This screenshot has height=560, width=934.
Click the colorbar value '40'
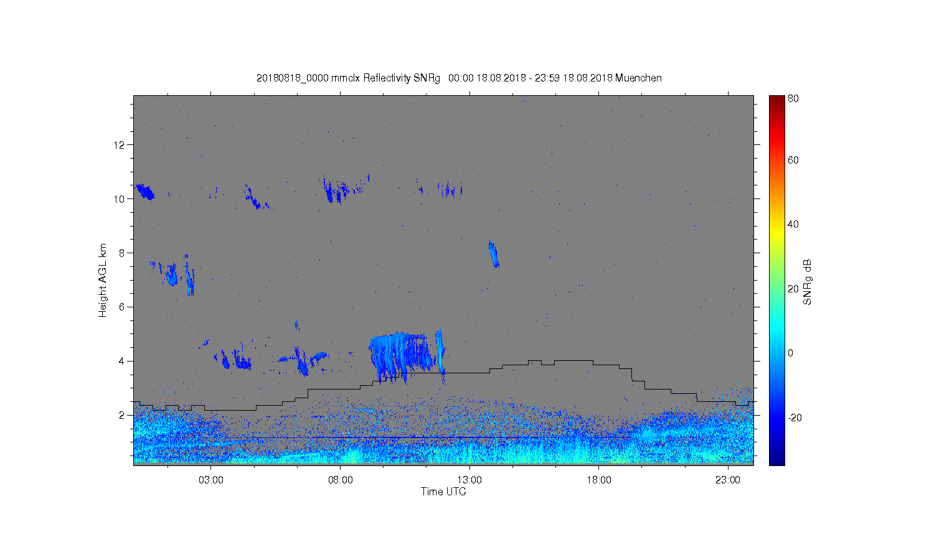pyautogui.click(x=793, y=224)
